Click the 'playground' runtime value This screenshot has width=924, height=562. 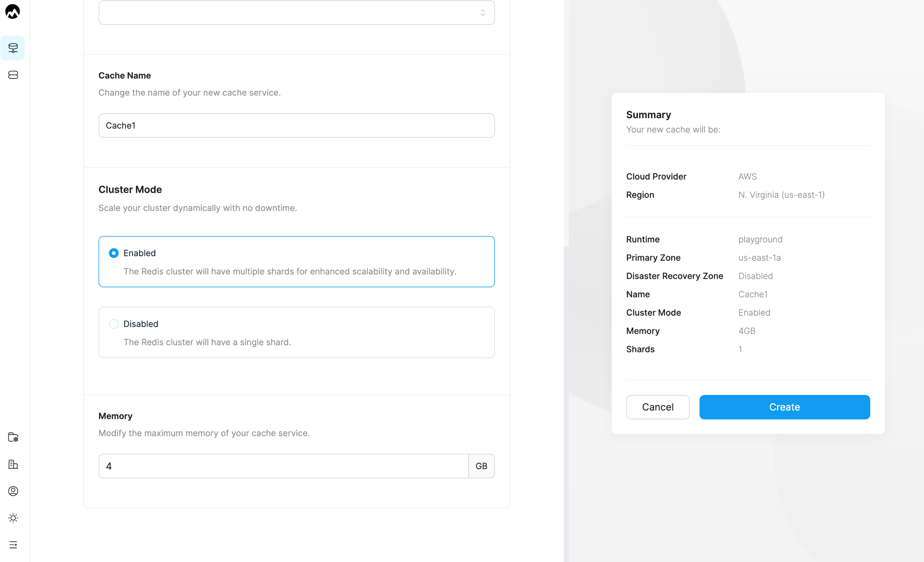pos(760,239)
